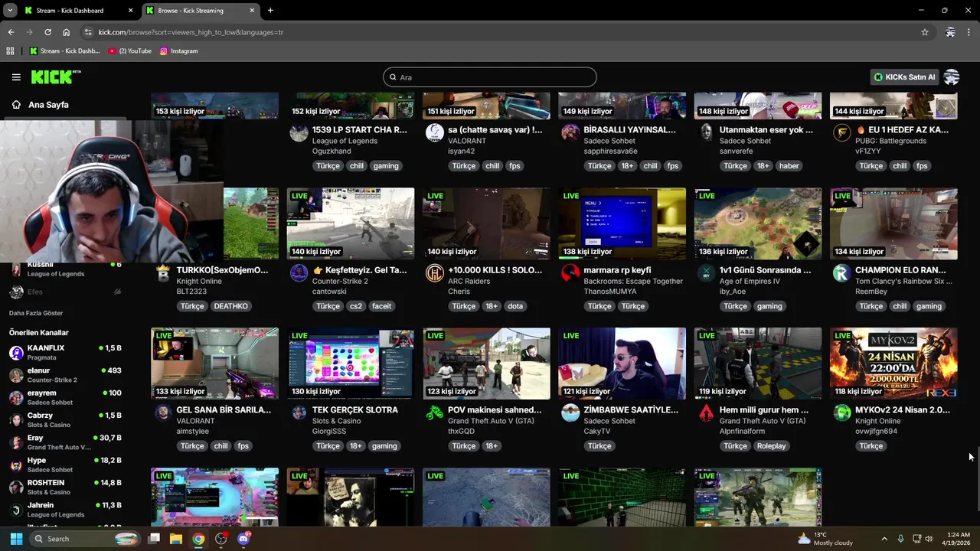Expand Daha Fazla Göster in sidebar
Viewport: 980px width, 551px height.
coord(36,313)
